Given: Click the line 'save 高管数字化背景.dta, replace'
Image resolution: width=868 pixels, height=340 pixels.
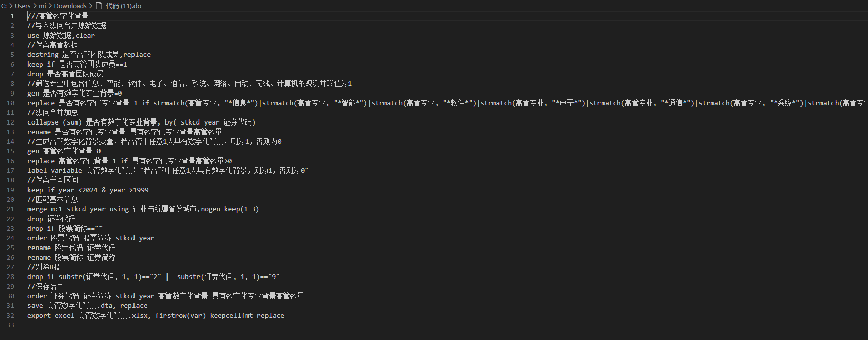Looking at the screenshot, I should pos(87,305).
